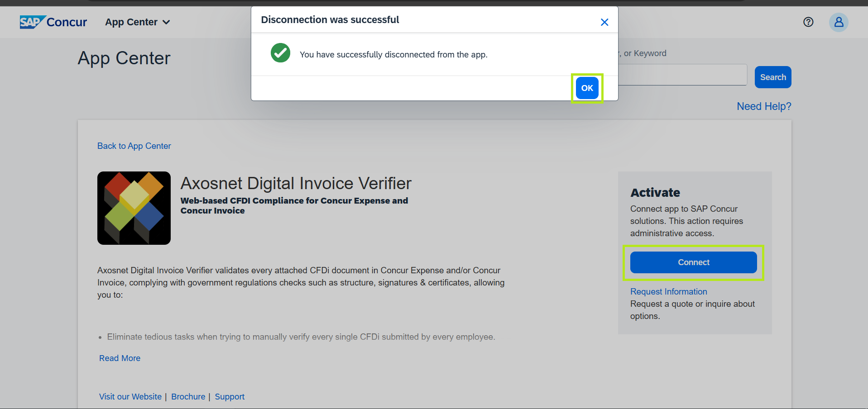This screenshot has width=868, height=409.
Task: Close the disconnection dialog with X
Action: click(x=604, y=22)
